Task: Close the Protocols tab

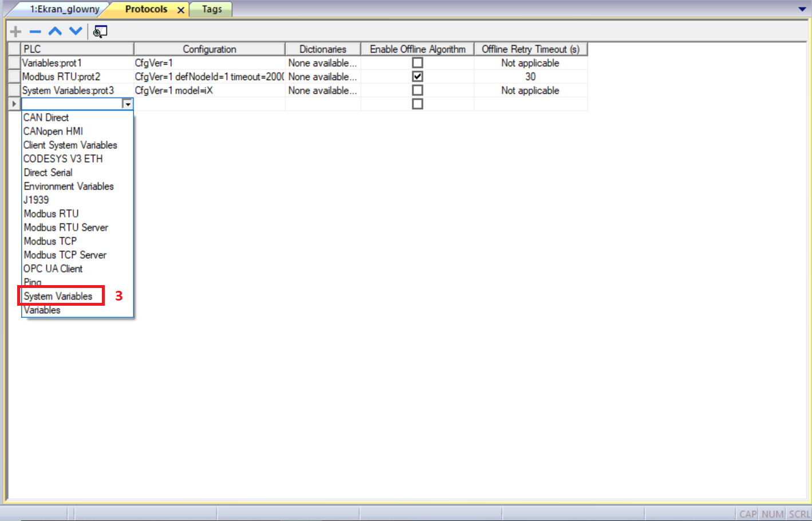Action: tap(181, 10)
